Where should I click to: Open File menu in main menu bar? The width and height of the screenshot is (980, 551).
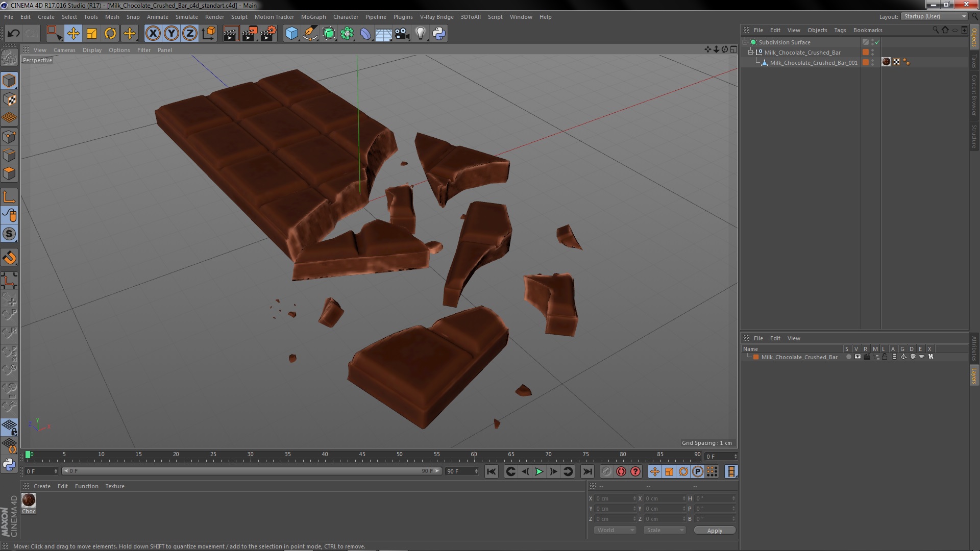[9, 17]
